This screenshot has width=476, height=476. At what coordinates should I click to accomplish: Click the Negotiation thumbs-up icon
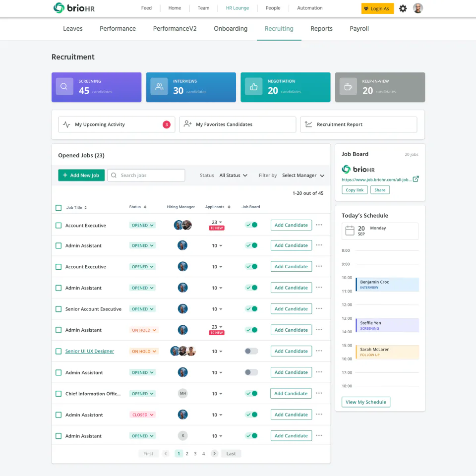click(x=253, y=86)
